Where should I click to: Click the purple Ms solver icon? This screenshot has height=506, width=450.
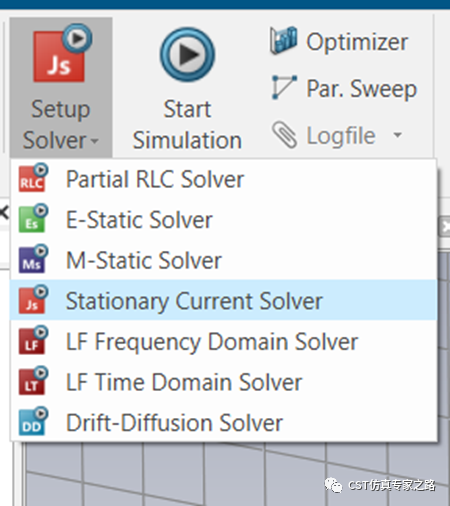tap(33, 259)
